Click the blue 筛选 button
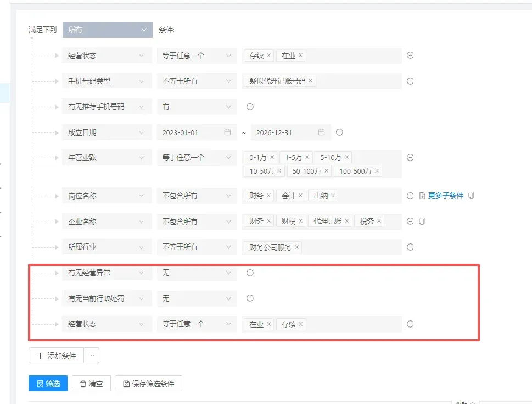This screenshot has height=404, width=532. tap(48, 384)
